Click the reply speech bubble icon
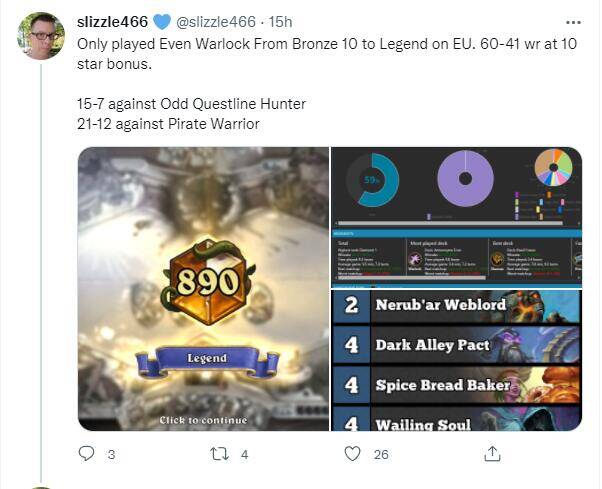 tap(86, 454)
